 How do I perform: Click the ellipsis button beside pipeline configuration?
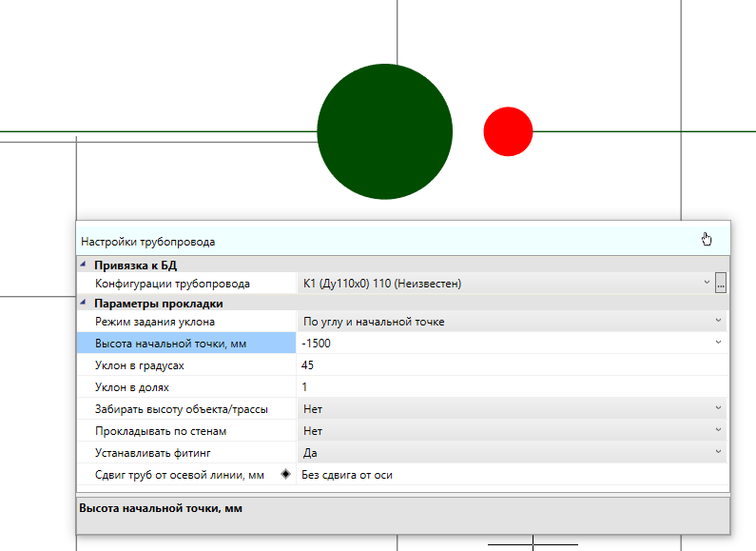pyautogui.click(x=721, y=284)
